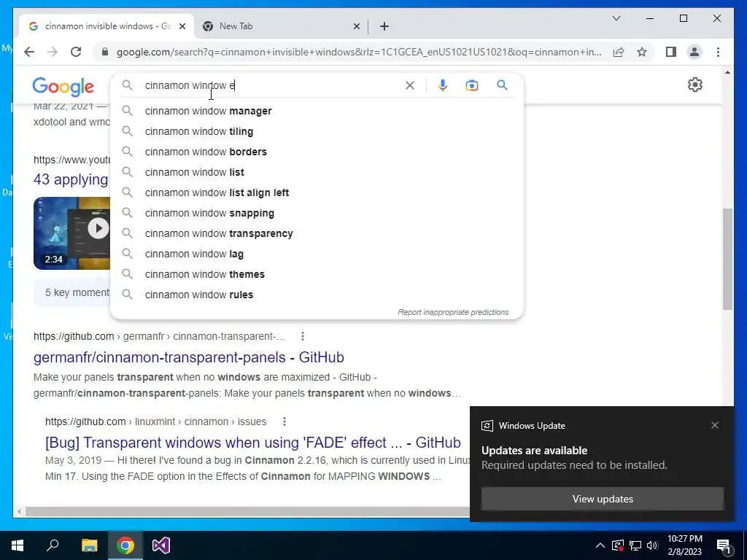The height and width of the screenshot is (560, 747).
Task: Open the Windows notification center
Action: 724,545
